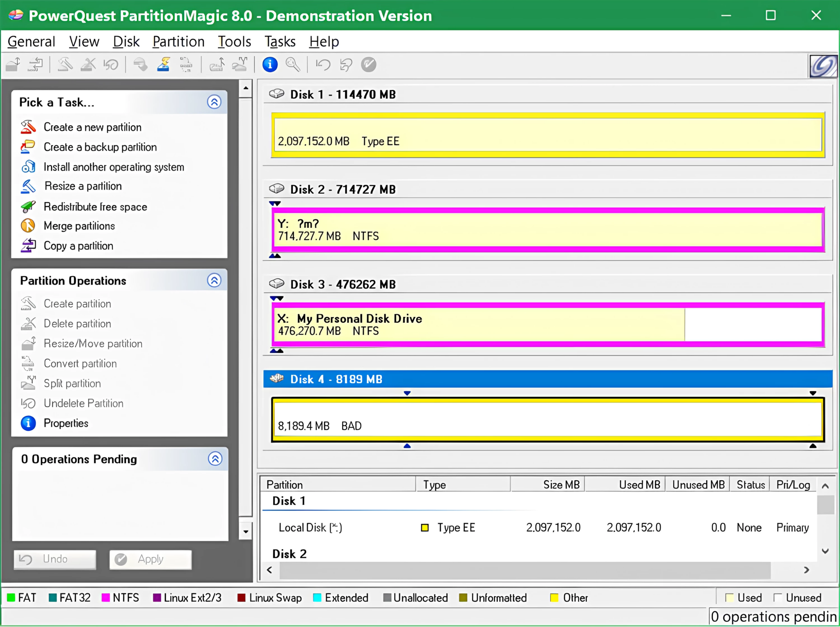Click the Apply changes checkmark toolbar icon
This screenshot has width=840, height=627.
tap(368, 64)
